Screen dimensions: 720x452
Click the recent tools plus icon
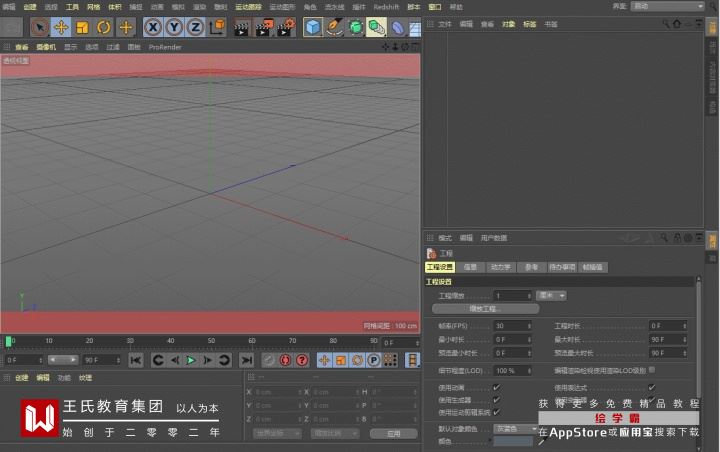[125, 28]
